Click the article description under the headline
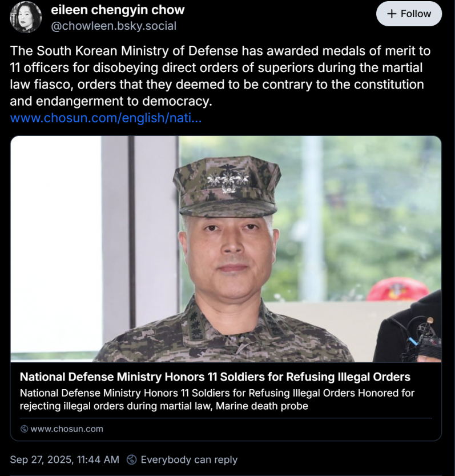 [x=217, y=399]
